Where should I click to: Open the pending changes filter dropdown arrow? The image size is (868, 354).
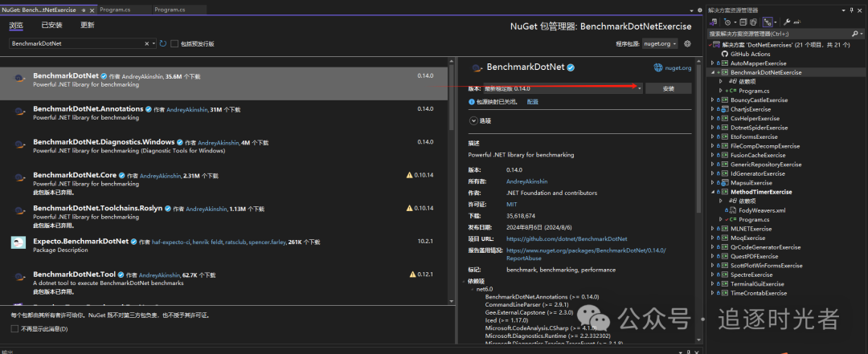click(734, 22)
